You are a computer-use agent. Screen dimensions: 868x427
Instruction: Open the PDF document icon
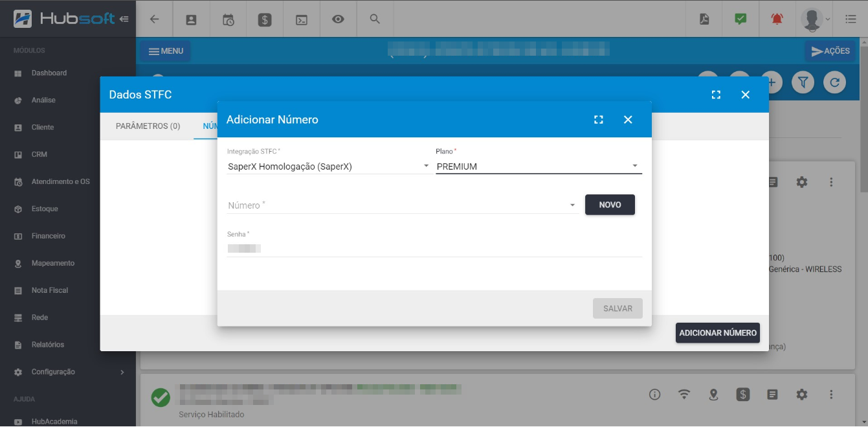coord(704,19)
